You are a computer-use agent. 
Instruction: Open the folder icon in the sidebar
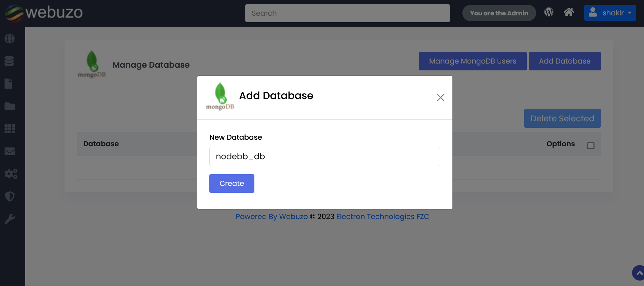tap(10, 106)
